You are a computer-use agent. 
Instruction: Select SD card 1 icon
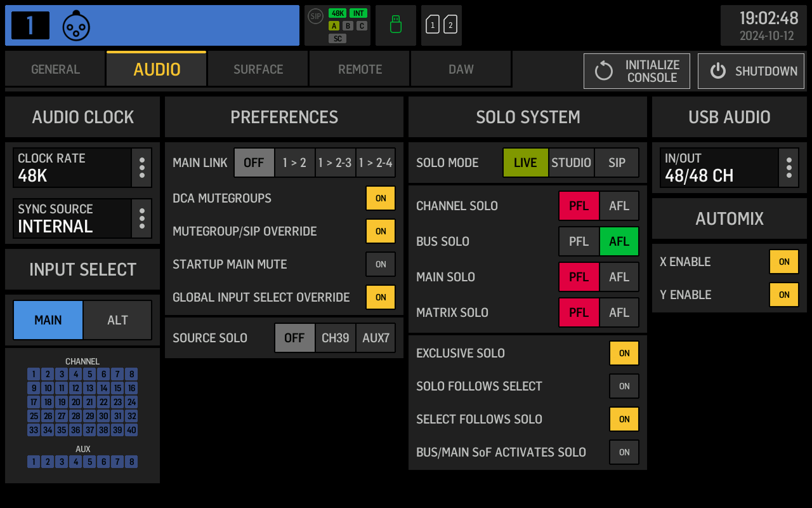pos(433,25)
